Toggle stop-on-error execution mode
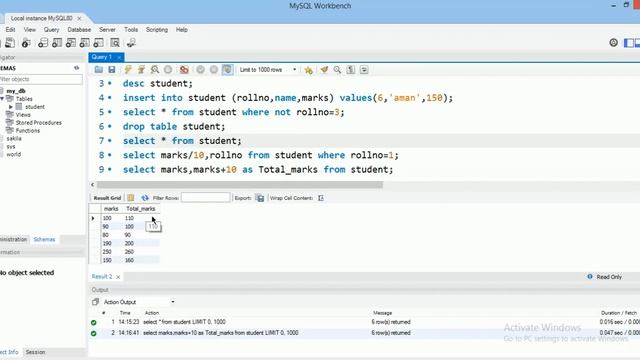 [184, 70]
